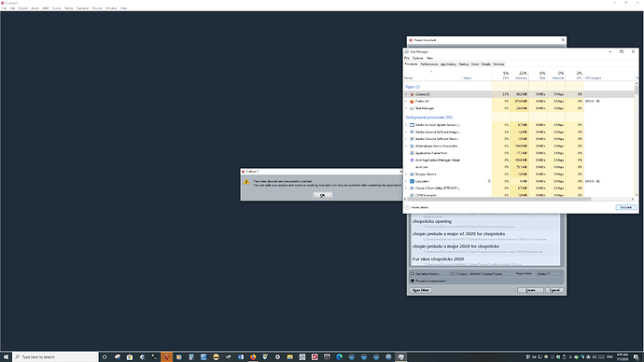Switch to the Startup tab in Task Manager
Viewport: 644px width, 362px height.
[x=464, y=64]
